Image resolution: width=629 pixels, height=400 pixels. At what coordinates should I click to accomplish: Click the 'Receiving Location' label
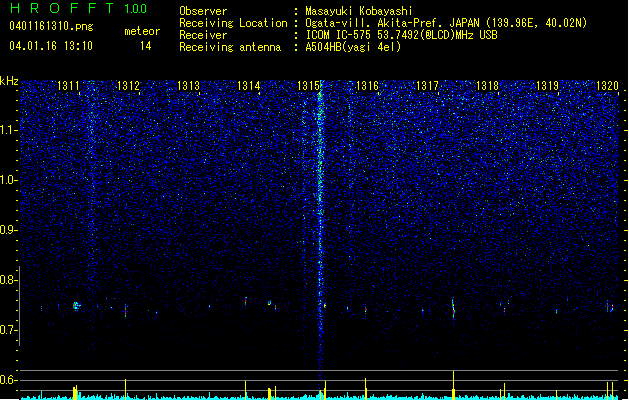point(233,23)
